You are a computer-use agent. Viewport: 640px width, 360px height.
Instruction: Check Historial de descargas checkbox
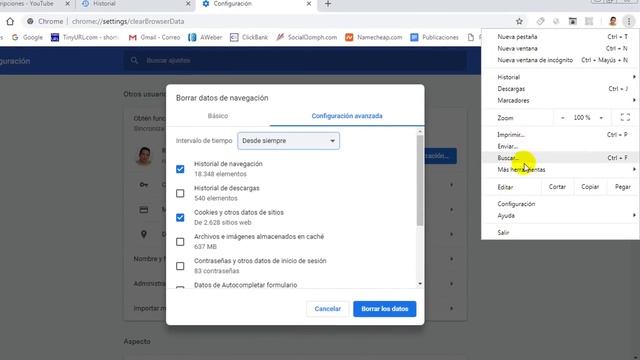[180, 193]
